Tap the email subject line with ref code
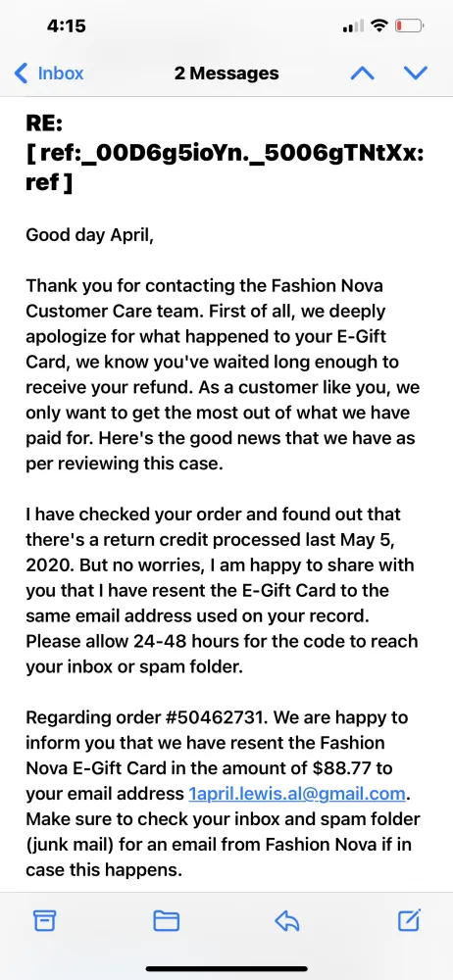 [x=225, y=153]
